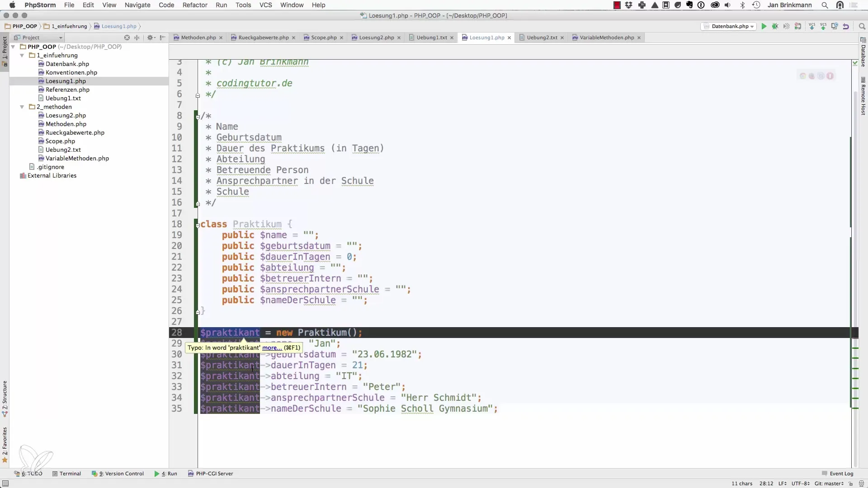Collapse the PHP_OOP root folder
The width and height of the screenshot is (868, 488).
[x=13, y=47]
